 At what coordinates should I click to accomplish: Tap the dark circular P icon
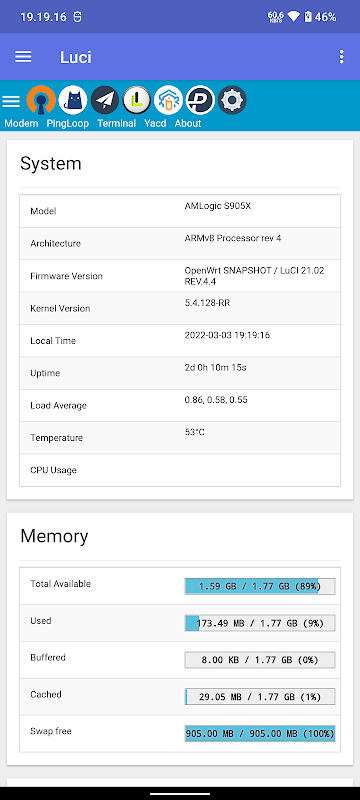(x=200, y=100)
